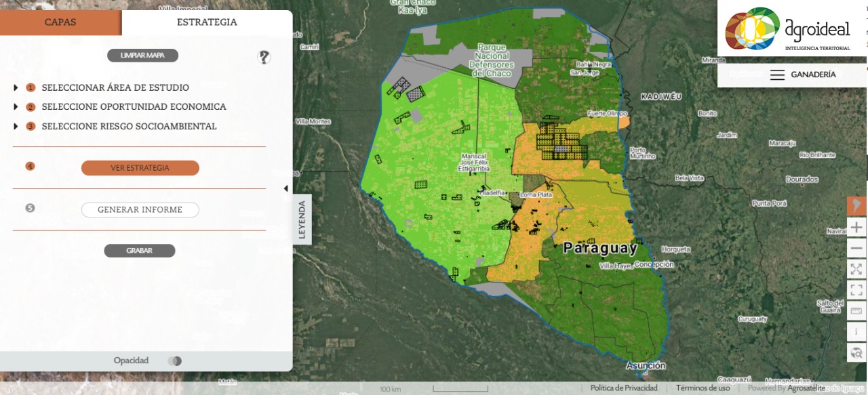This screenshot has height=395, width=868.
Task: Click the South America map extent icon
Action: [856, 206]
